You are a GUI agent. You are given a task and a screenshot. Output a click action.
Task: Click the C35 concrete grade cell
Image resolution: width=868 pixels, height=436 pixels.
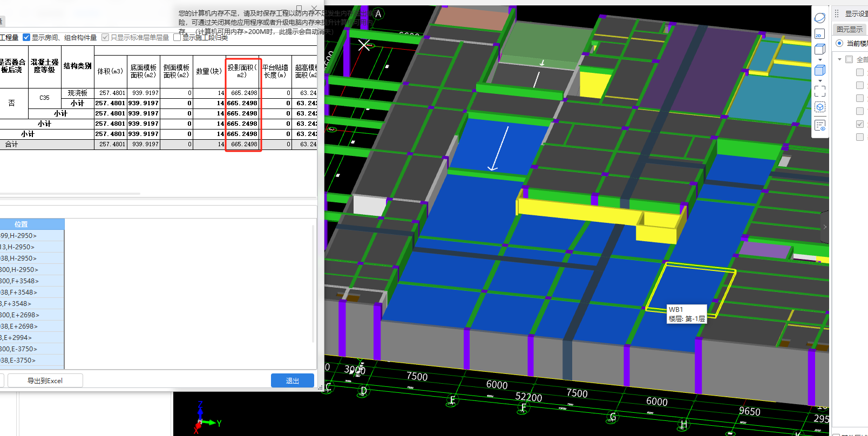45,98
